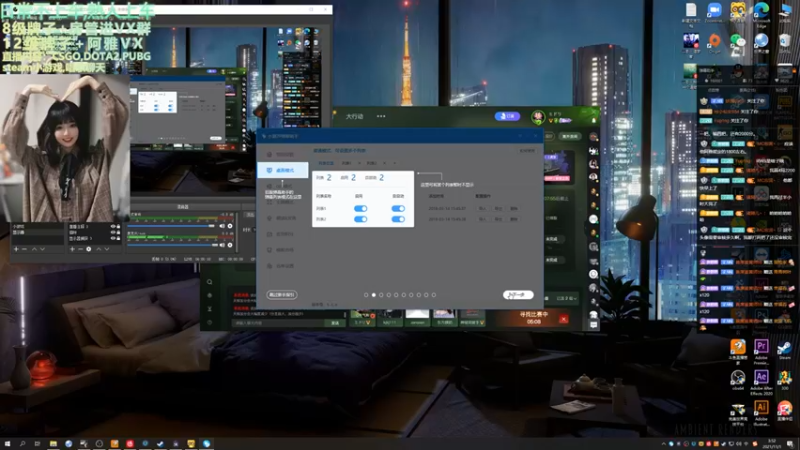Skip the beginner guide in dialog
Screen dimensions: 800x450
point(282,295)
